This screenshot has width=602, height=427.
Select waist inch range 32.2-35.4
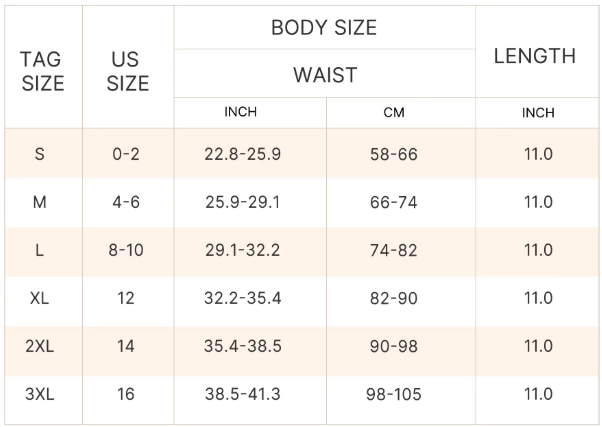242,298
